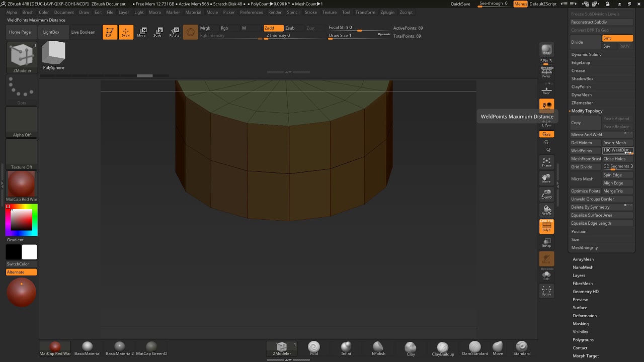Select the Move brush in bottom shelf

498,348
